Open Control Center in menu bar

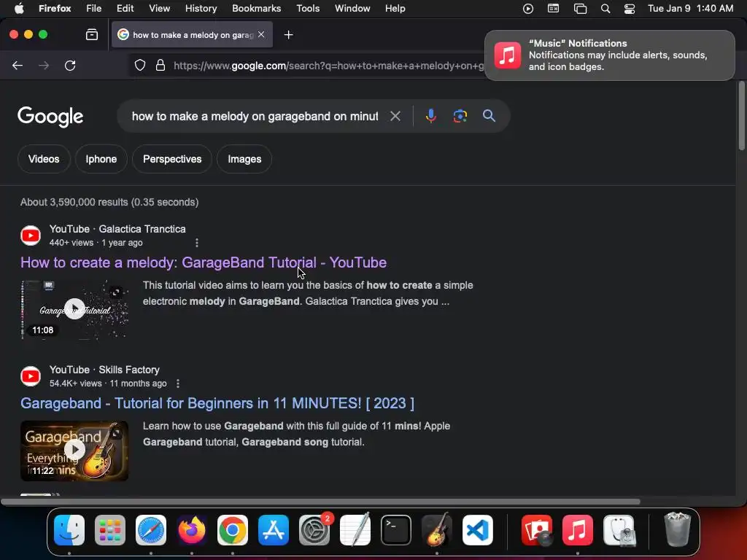click(x=630, y=9)
